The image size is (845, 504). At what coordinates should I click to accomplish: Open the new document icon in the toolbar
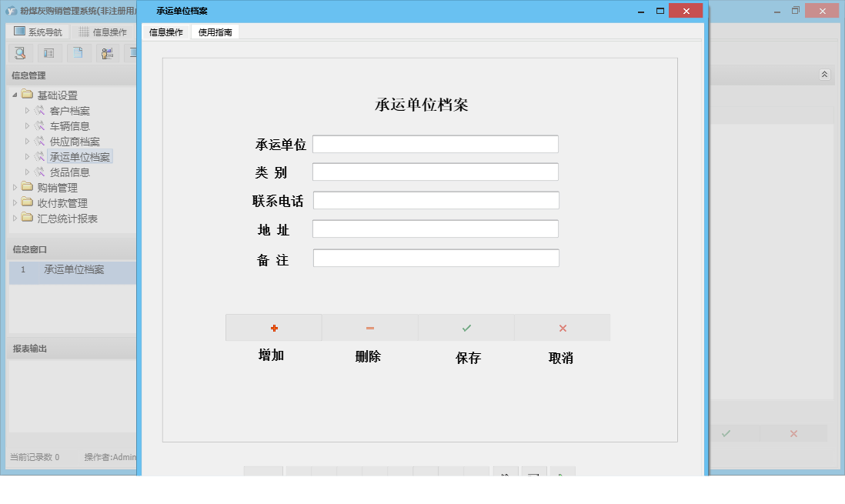click(x=78, y=52)
